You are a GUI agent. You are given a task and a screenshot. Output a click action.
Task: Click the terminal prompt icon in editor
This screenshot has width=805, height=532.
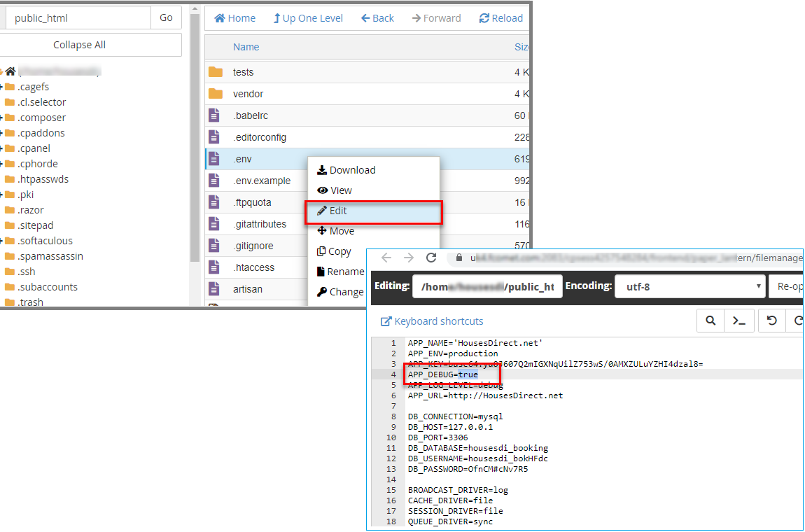pos(738,321)
